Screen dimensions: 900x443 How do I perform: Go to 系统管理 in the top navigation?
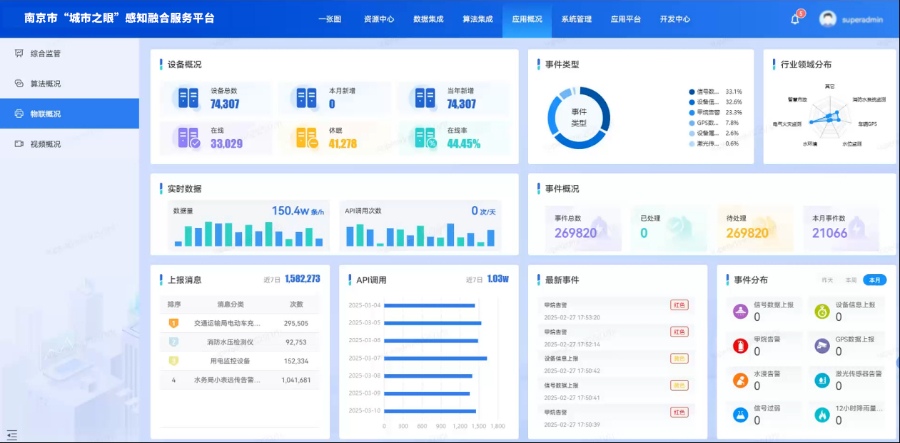pyautogui.click(x=576, y=19)
